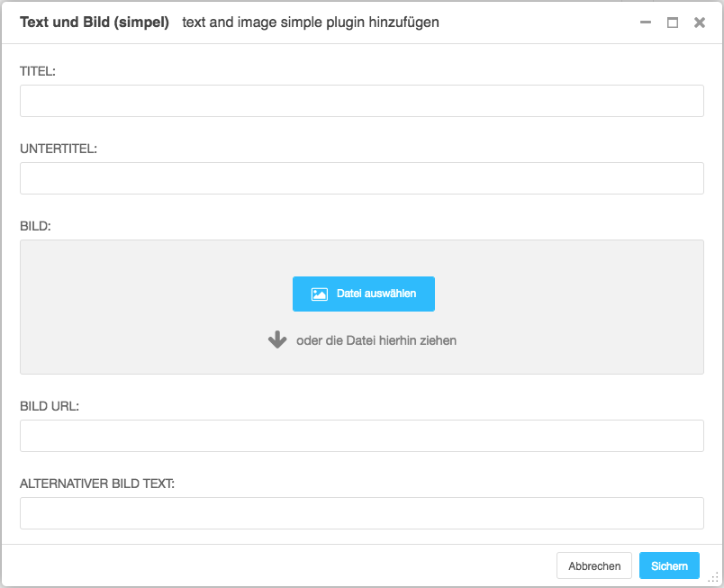Click into the Alternativer Bild Text field
The width and height of the screenshot is (724, 588).
(x=362, y=513)
